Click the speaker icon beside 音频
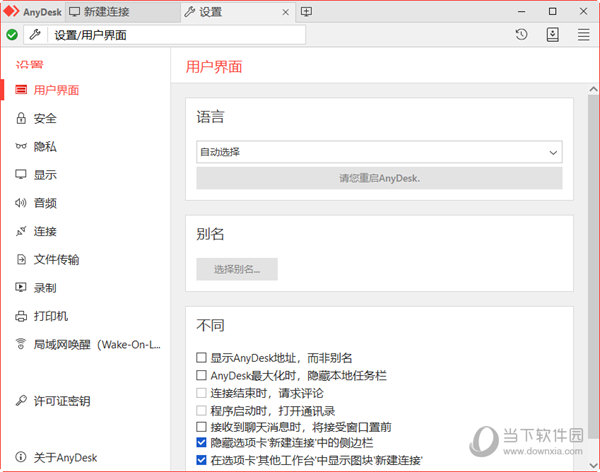The image size is (600, 472). (21, 203)
